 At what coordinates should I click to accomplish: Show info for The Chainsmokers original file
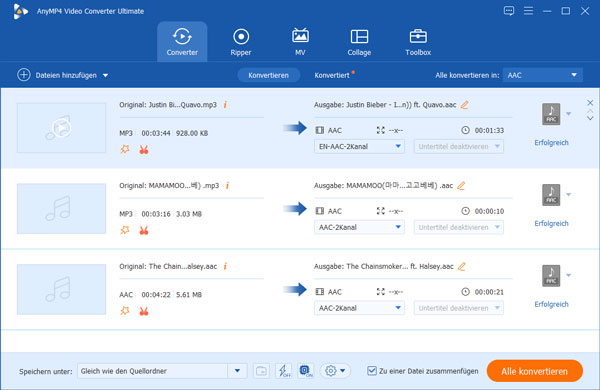pyautogui.click(x=225, y=266)
